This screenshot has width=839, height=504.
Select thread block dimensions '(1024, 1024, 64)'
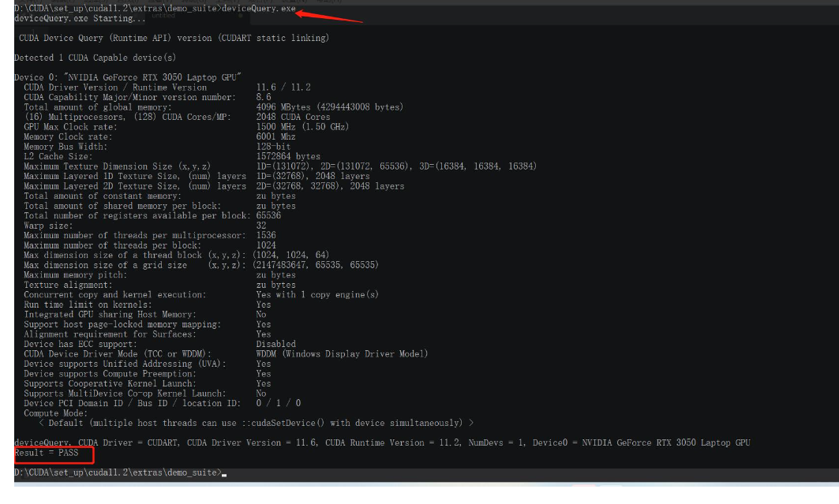(290, 256)
